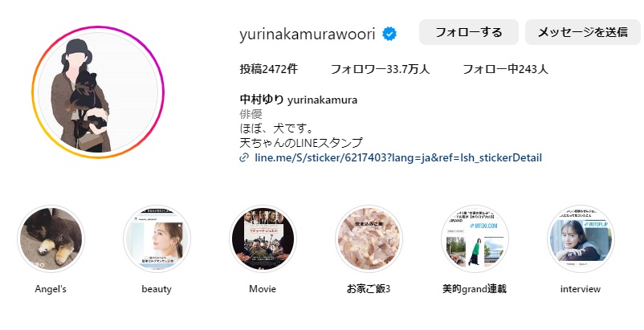Viewport: 644px width, 330px height.
Task: Click the 投稿2472件 posts count
Action: pos(269,69)
